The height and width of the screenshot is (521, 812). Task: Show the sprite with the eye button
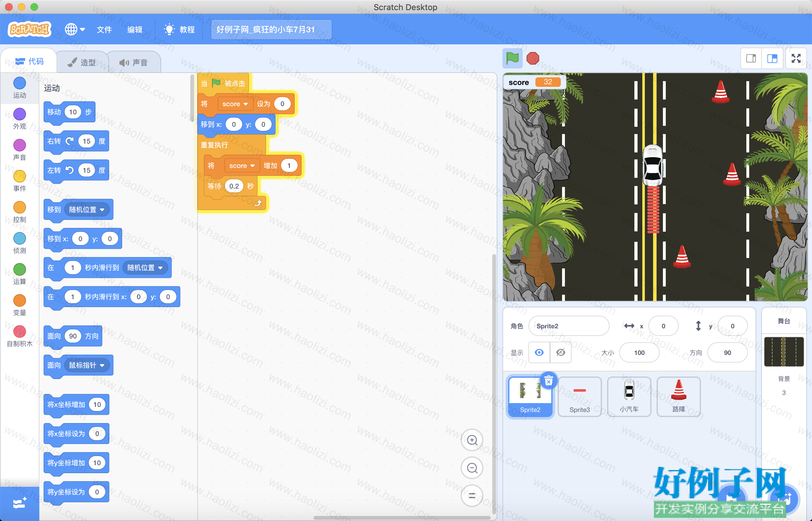click(539, 352)
